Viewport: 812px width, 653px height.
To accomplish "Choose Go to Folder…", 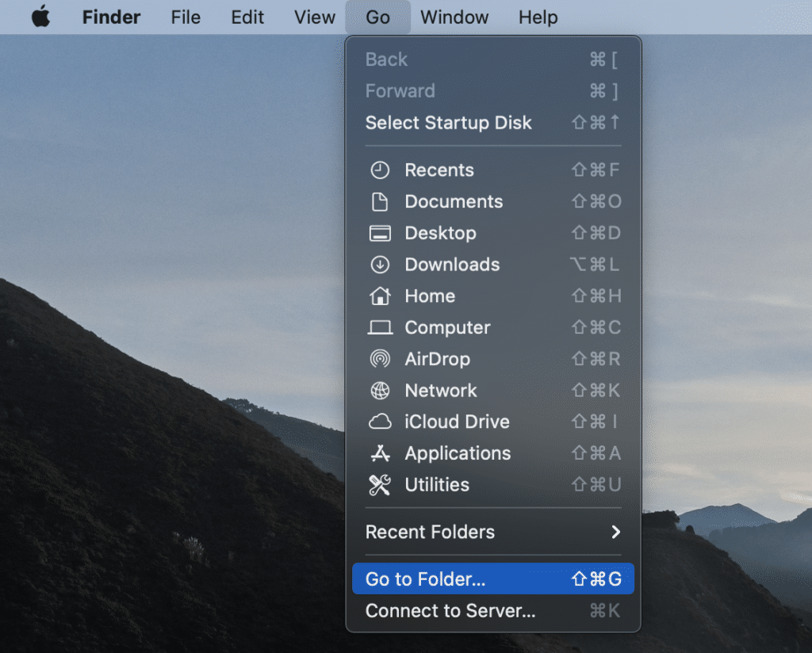I will (493, 579).
